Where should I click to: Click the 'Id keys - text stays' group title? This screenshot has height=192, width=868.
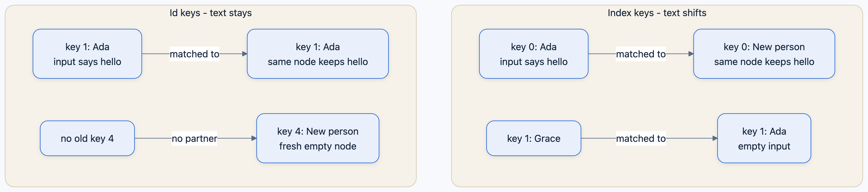click(x=210, y=13)
